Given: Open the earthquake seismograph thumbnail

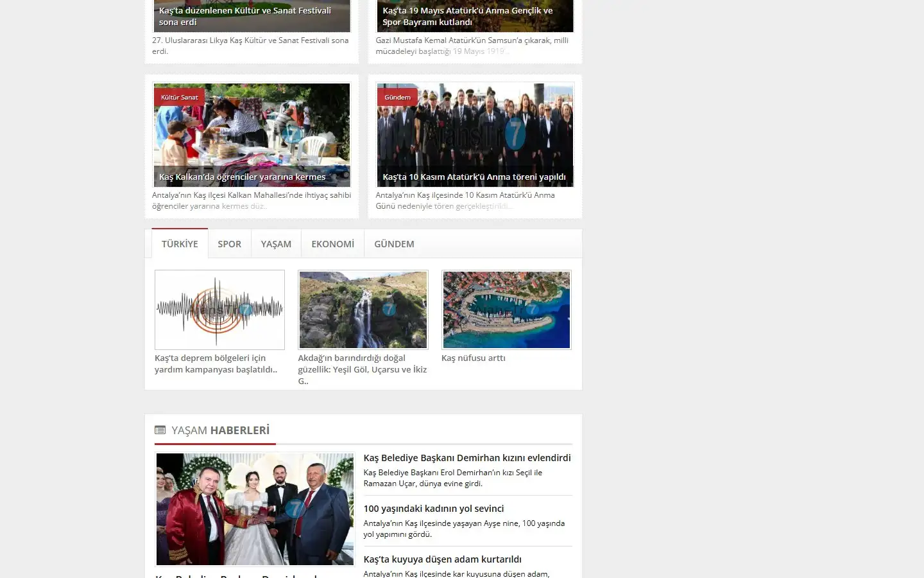Looking at the screenshot, I should click(219, 310).
